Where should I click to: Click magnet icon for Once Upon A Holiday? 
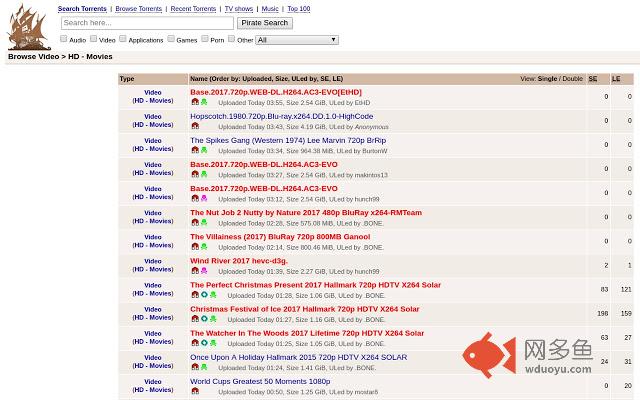coord(195,367)
